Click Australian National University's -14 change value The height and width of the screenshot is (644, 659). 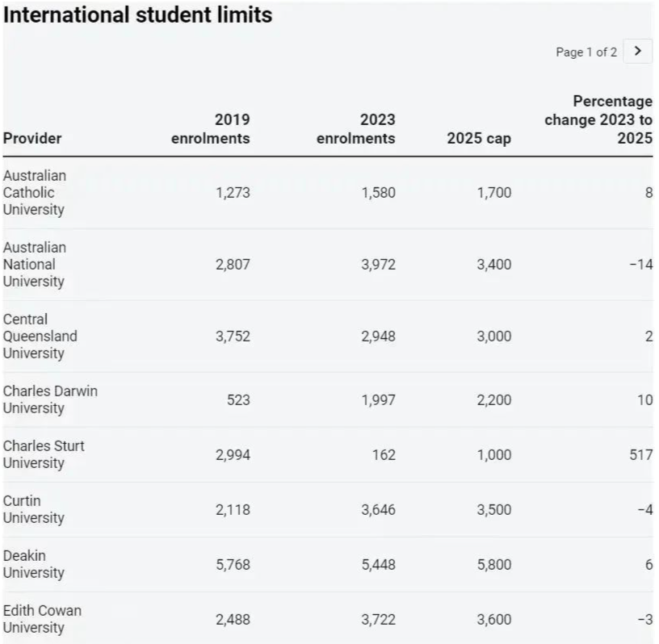(641, 264)
